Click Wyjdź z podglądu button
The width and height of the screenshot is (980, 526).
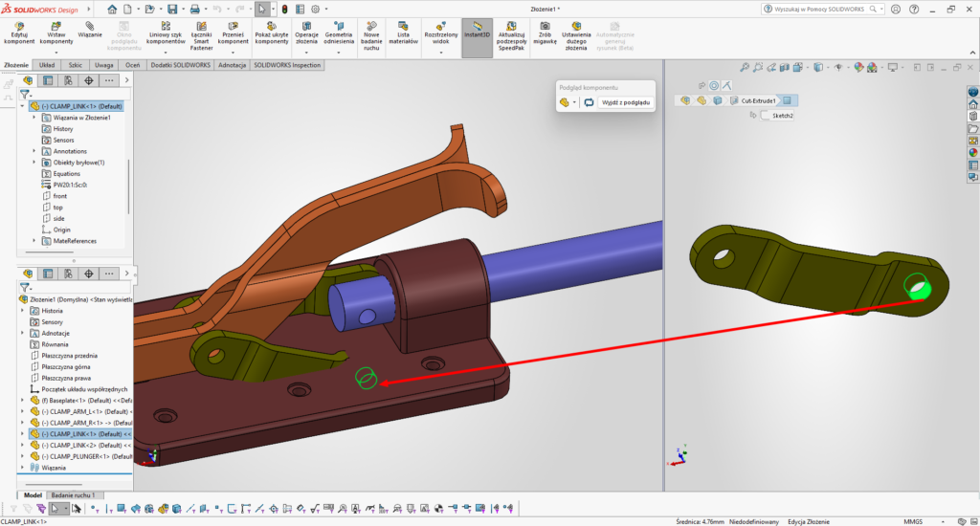point(626,102)
